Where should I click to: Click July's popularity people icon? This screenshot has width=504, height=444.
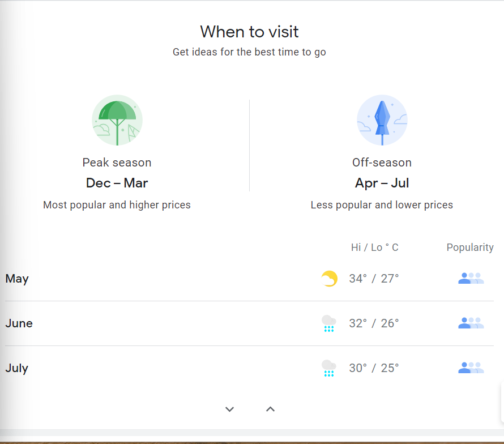[x=471, y=368]
